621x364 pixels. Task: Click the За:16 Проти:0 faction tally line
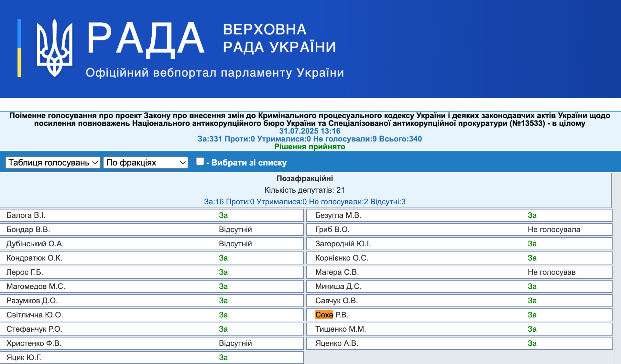305,202
